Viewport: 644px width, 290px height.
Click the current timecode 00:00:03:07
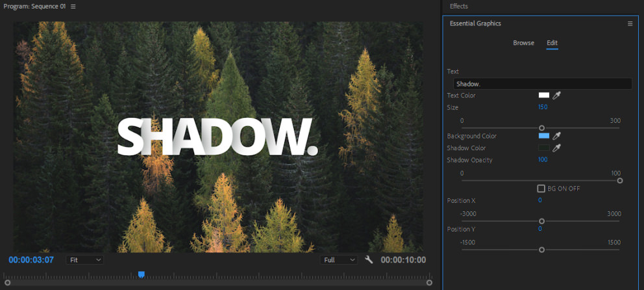point(31,260)
